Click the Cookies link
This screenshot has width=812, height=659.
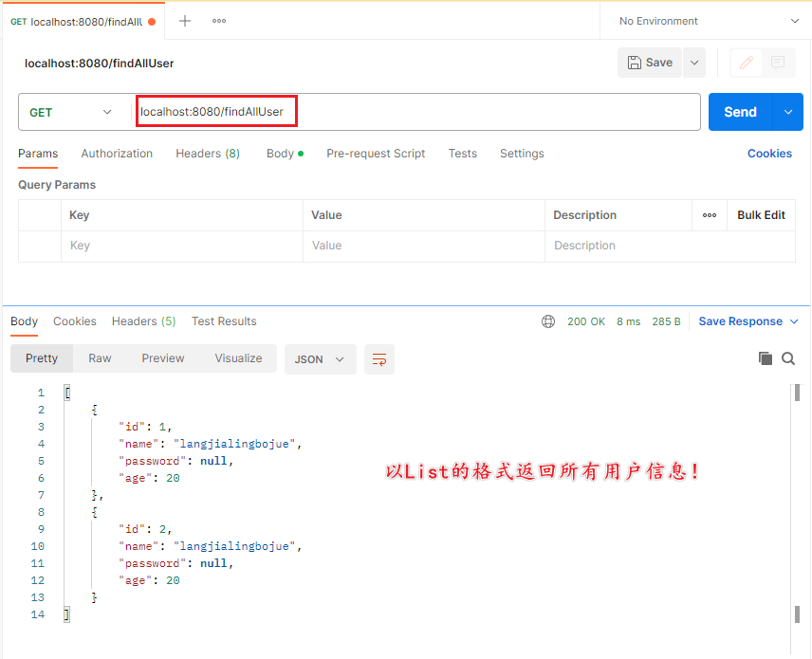tap(769, 154)
